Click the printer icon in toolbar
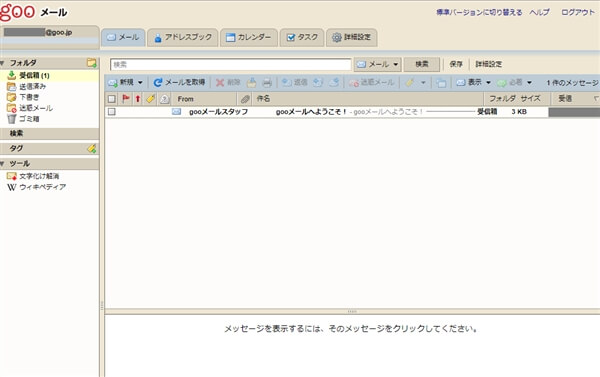 [x=267, y=83]
